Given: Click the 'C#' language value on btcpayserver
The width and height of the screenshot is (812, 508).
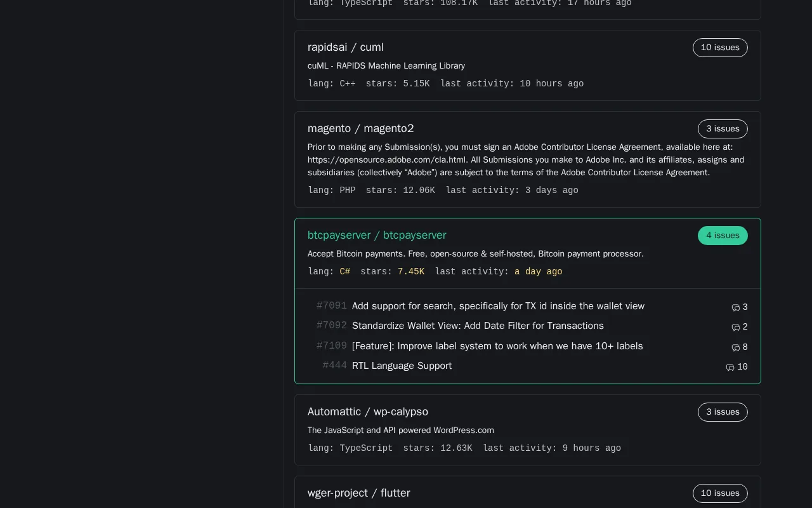Looking at the screenshot, I should pos(345,272).
